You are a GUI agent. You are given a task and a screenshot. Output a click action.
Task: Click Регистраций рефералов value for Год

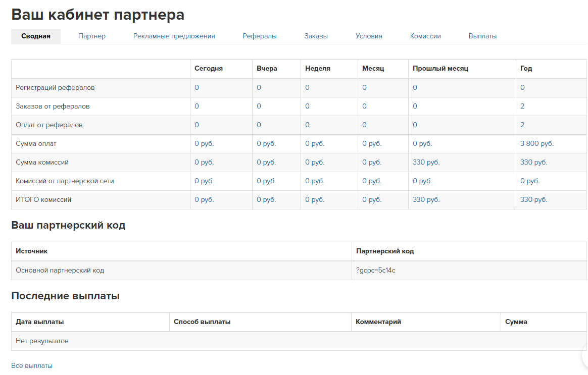pyautogui.click(x=522, y=87)
